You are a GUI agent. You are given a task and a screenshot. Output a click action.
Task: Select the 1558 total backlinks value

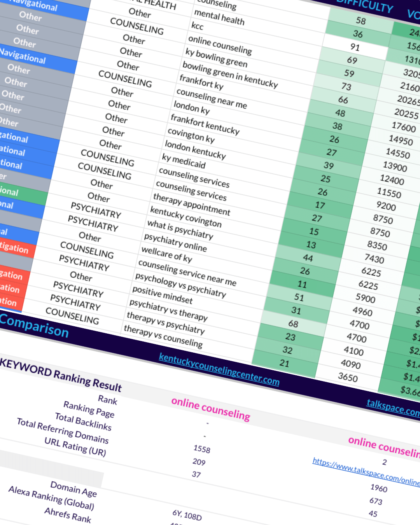(202, 449)
